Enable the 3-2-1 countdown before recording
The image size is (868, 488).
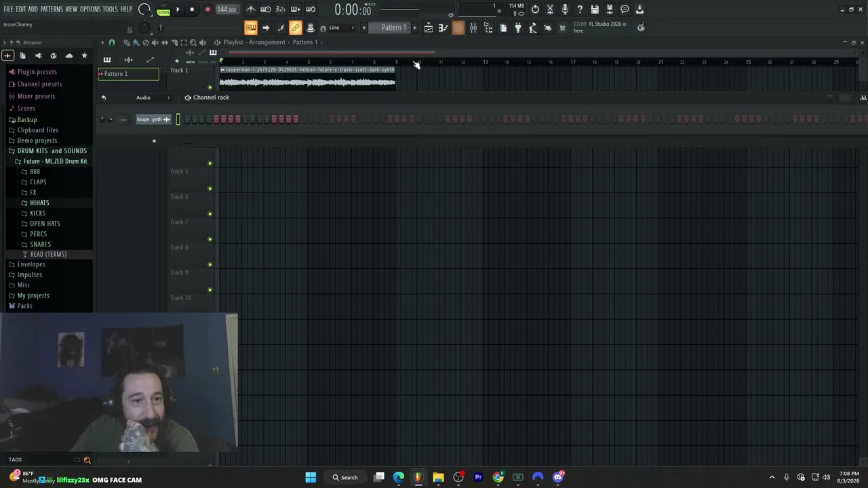(280, 9)
